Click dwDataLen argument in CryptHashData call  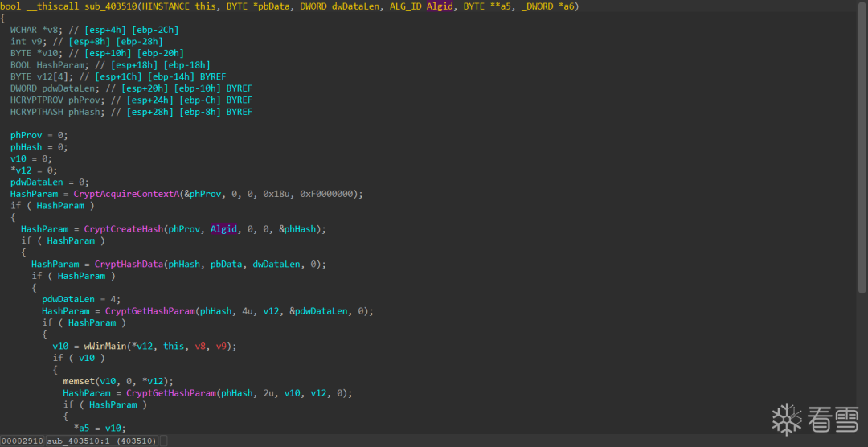click(276, 265)
